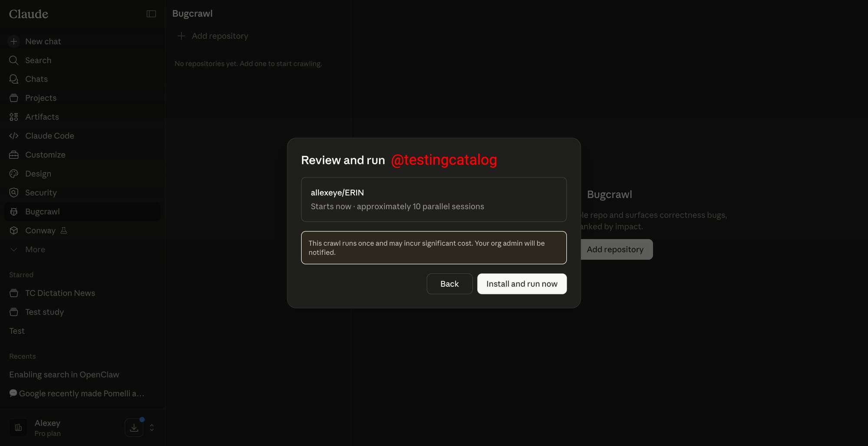
Task: Click the Test study project icon
Action: [x=14, y=312]
